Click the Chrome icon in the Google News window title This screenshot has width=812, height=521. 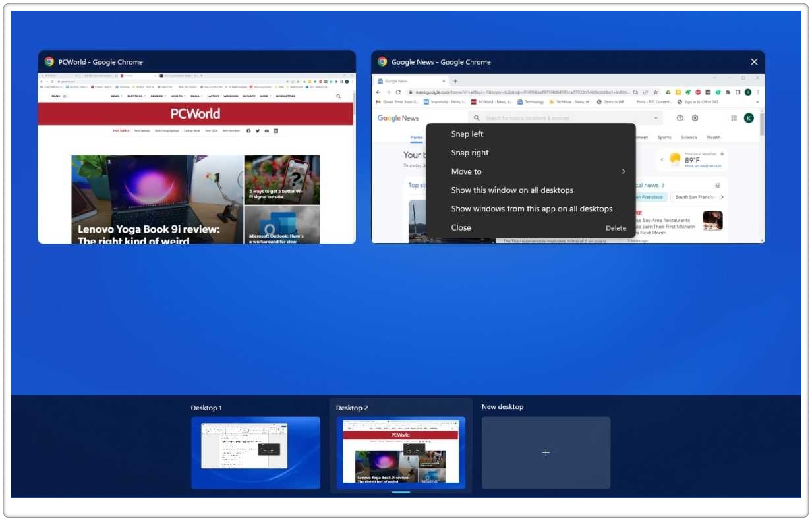click(382, 62)
